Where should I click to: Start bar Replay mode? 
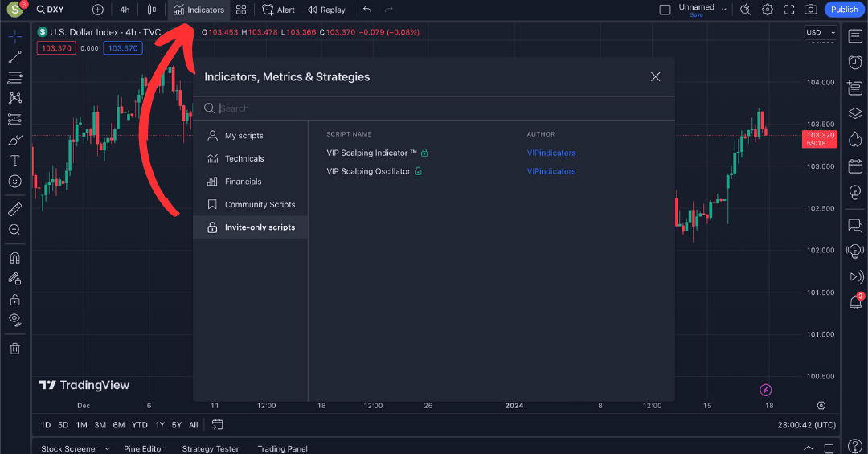tap(326, 10)
